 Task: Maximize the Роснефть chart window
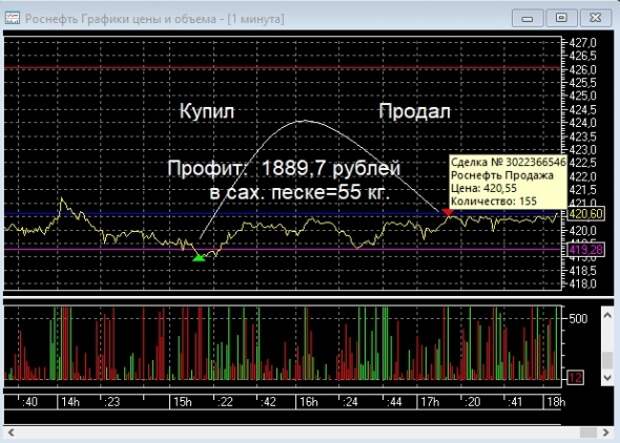561,18
